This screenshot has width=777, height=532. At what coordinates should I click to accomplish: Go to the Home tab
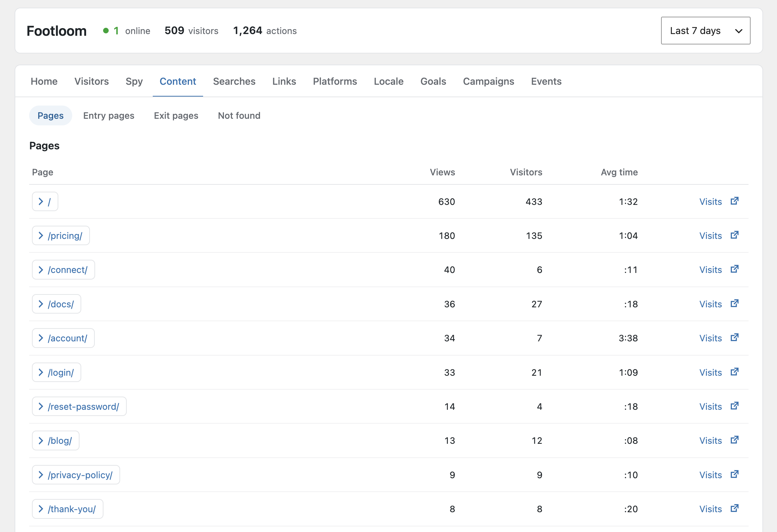44,81
